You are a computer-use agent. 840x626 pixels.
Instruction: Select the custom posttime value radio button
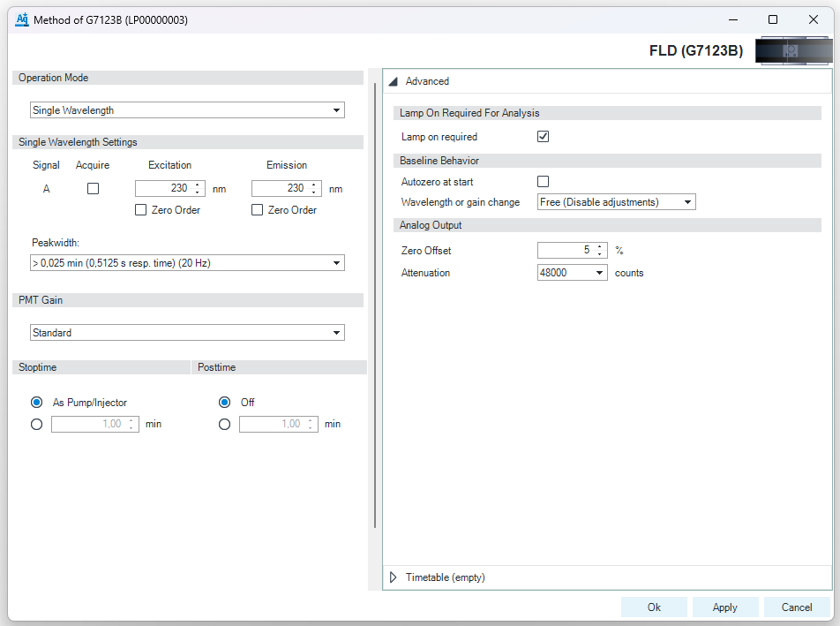click(x=224, y=424)
